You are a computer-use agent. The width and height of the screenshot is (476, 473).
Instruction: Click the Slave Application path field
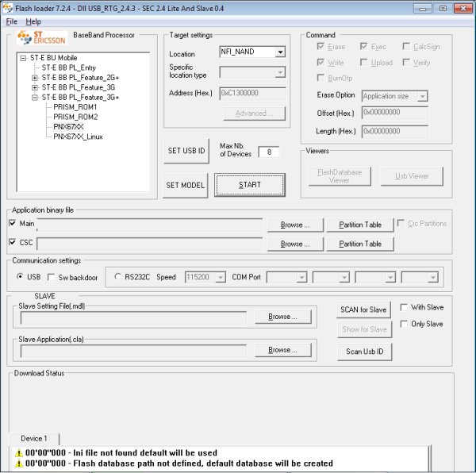coord(133,352)
